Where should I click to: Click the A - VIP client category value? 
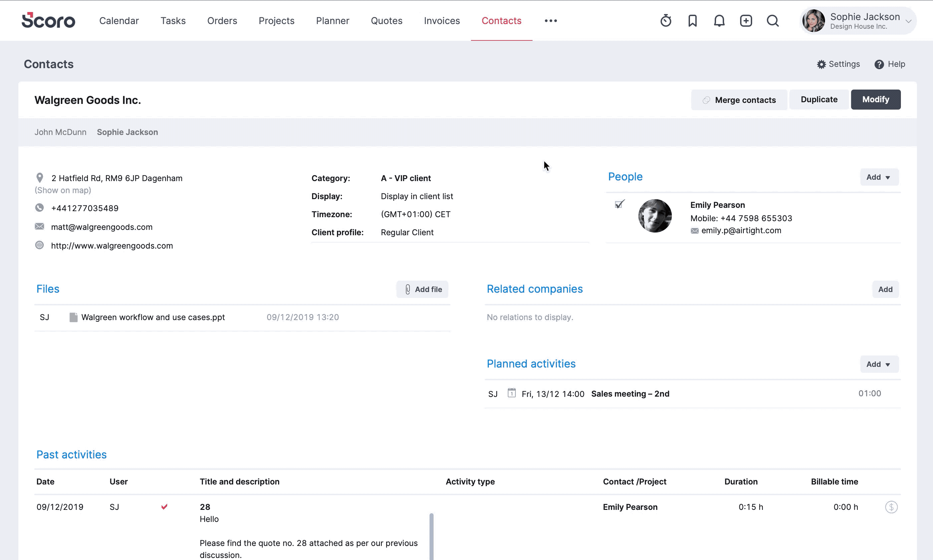point(406,178)
